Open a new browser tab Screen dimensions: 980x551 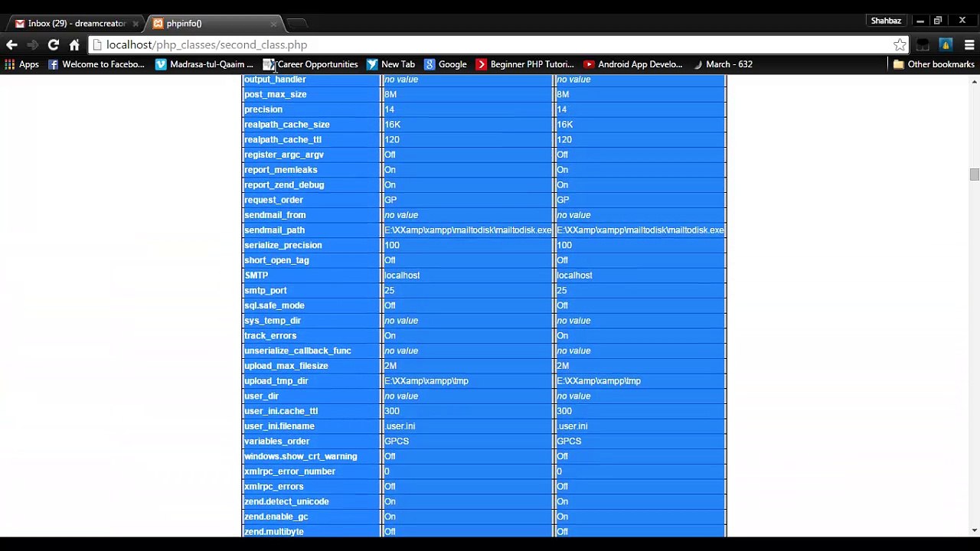(297, 24)
